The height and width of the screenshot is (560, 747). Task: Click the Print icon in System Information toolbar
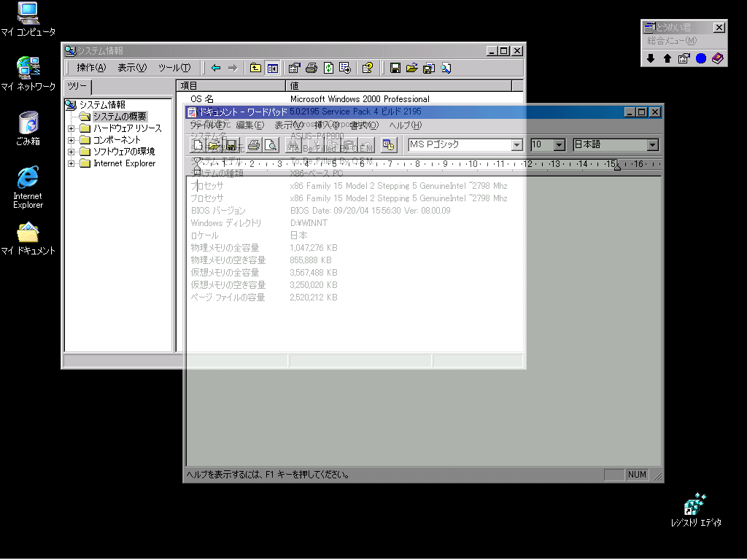click(x=311, y=68)
